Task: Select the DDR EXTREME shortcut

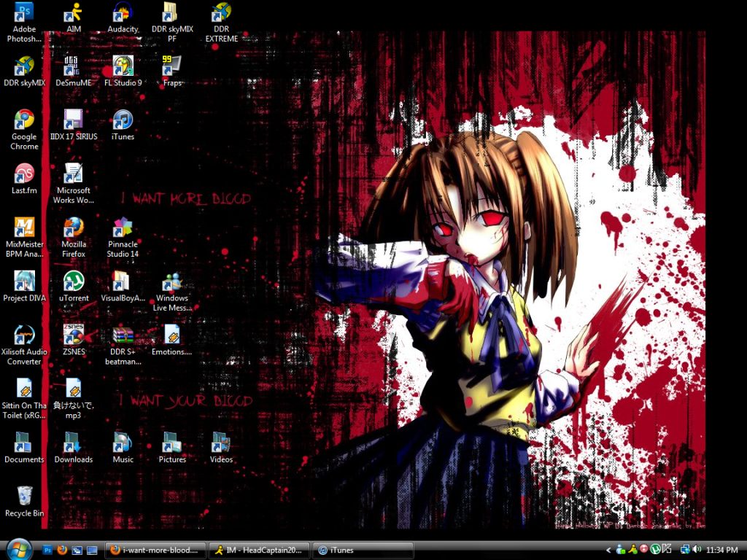Action: point(222,23)
